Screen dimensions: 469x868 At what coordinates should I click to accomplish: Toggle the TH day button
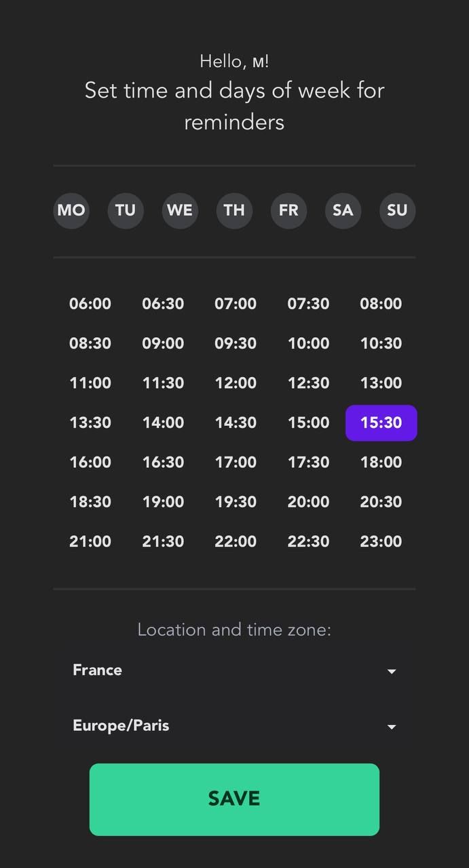(234, 211)
